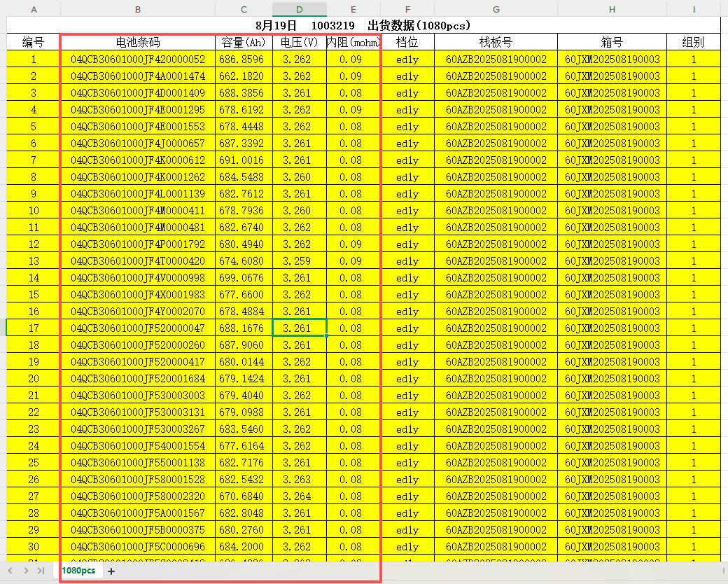Click the 组别 header cell
Screen dimensions: 728x584
(693, 41)
